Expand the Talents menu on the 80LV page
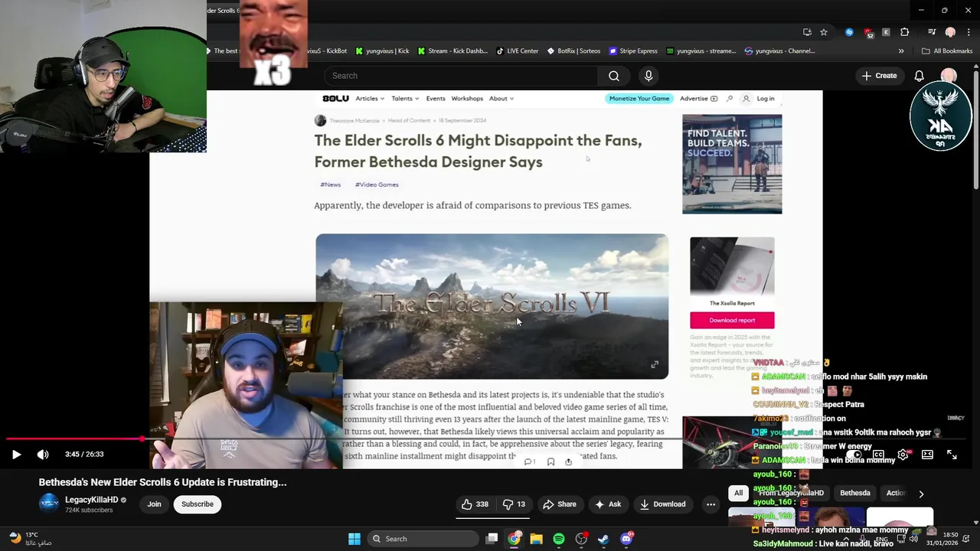Viewport: 980px width, 551px height. pos(405,99)
